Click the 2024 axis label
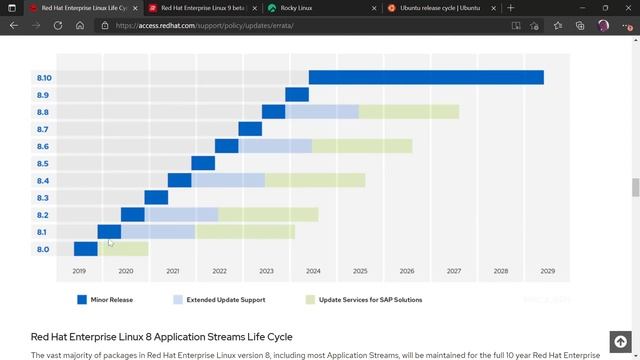 pos(313,271)
